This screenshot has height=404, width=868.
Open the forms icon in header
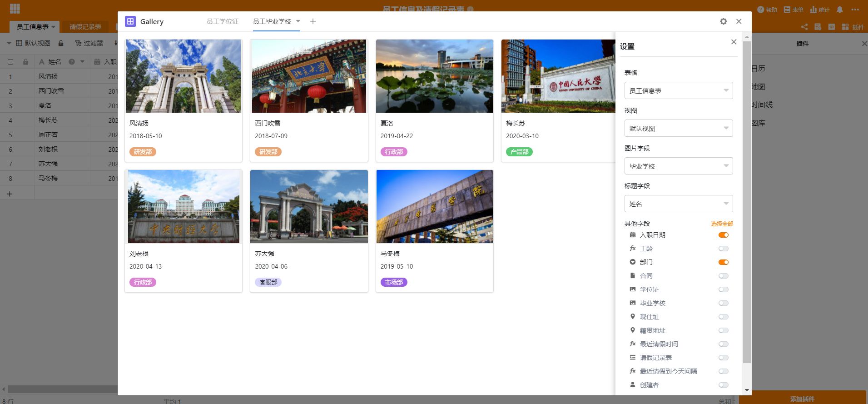[x=787, y=10]
